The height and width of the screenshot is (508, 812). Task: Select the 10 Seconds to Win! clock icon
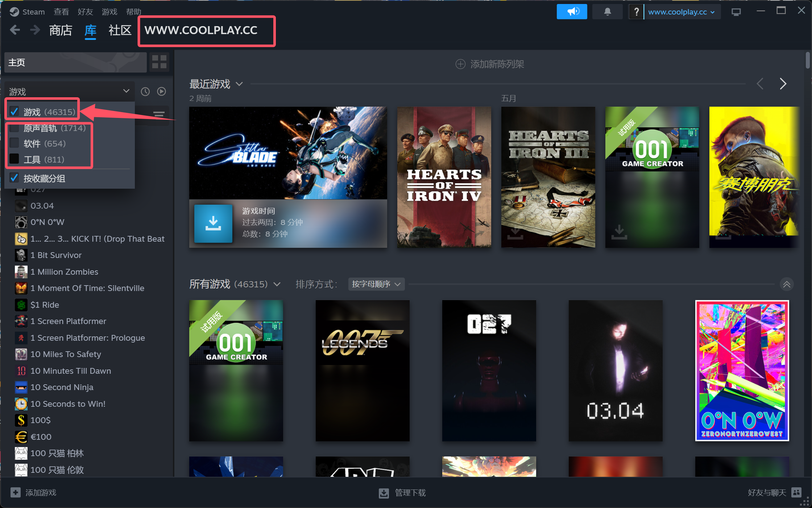pyautogui.click(x=21, y=404)
